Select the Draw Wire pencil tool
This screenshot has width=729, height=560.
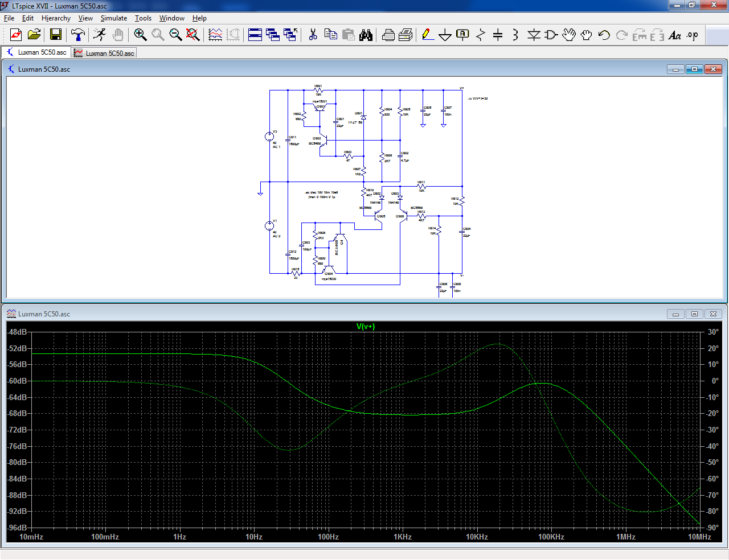428,35
